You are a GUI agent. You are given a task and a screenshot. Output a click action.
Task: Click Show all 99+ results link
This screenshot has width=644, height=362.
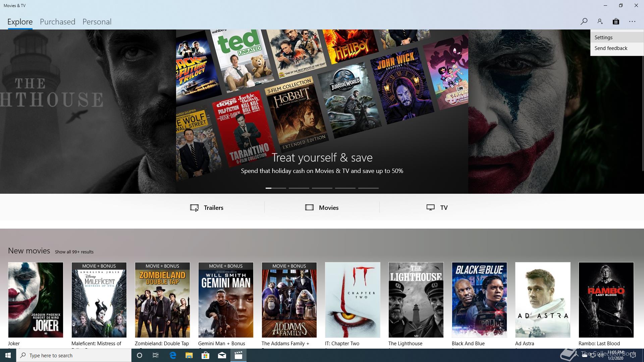click(x=74, y=252)
